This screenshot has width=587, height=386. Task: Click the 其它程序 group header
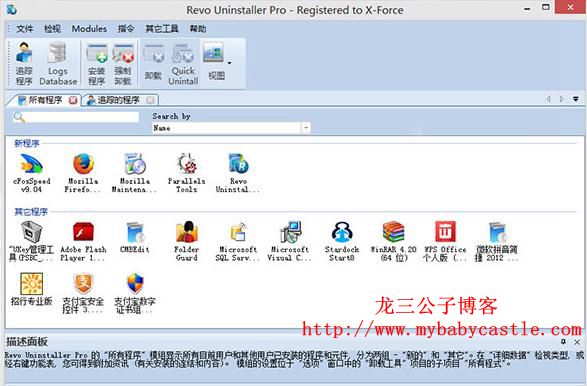coord(31,212)
